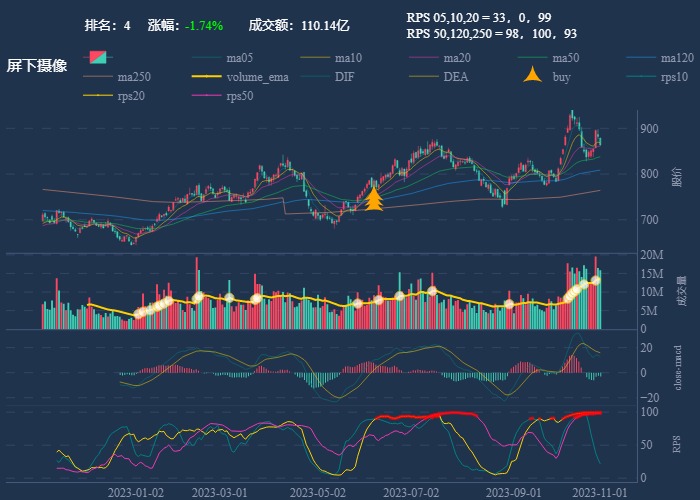Screen dimensions: 700x500
Task: Toggle the DIF legend entry
Action: coord(327,77)
